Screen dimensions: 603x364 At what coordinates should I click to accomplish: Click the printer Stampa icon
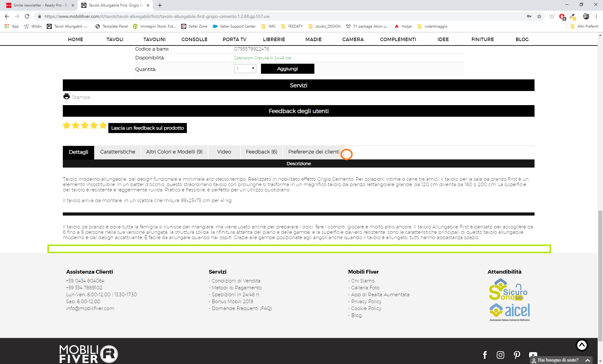(x=67, y=97)
